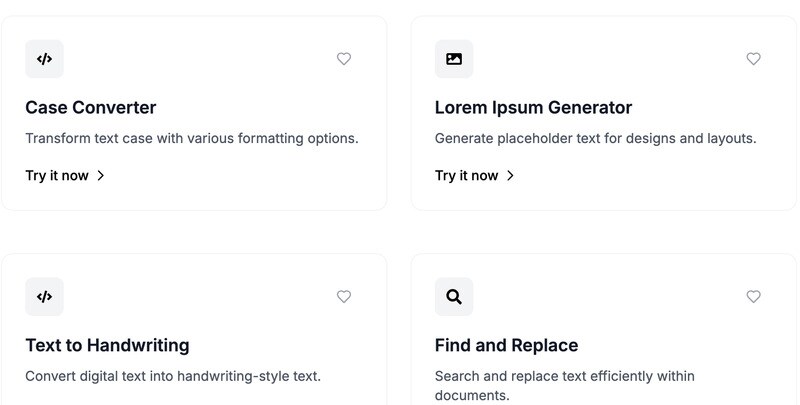This screenshot has width=800, height=405.
Task: Click the chevron arrow in Case Converter card
Action: [x=101, y=176]
